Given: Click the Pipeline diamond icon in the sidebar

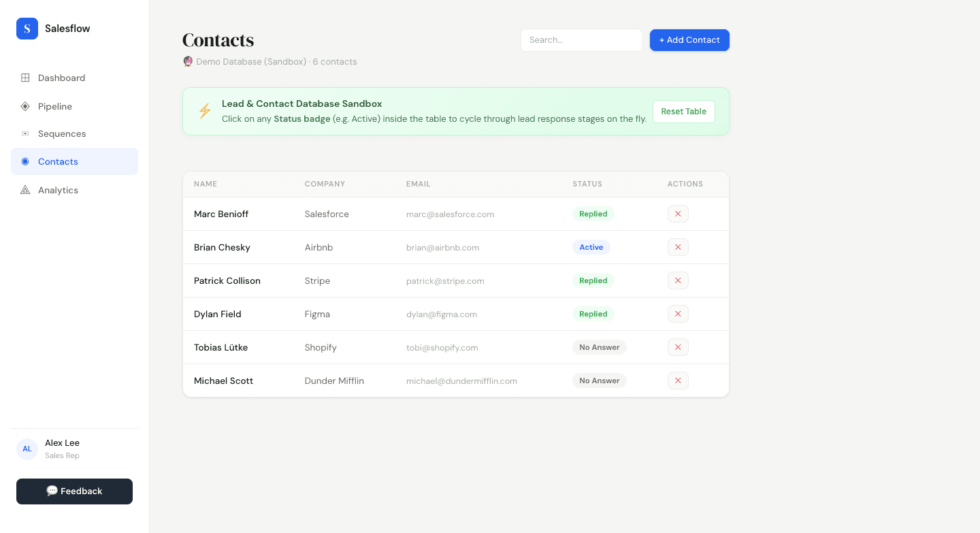Looking at the screenshot, I should pyautogui.click(x=25, y=106).
